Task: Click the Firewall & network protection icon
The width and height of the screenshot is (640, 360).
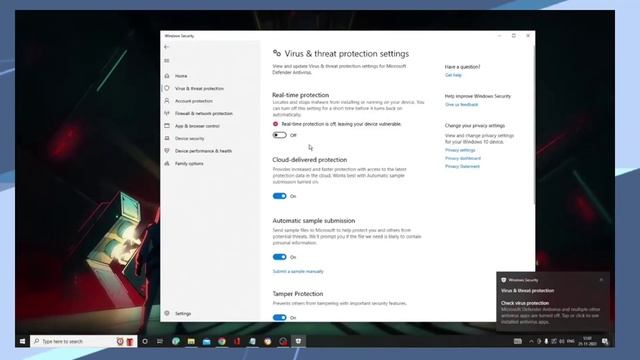Action: [x=167, y=113]
